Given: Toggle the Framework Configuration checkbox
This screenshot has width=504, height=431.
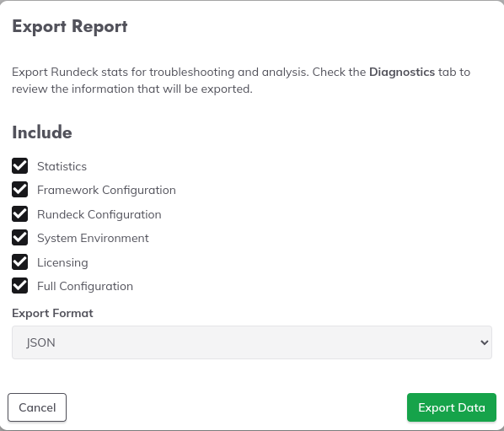Looking at the screenshot, I should click(20, 190).
